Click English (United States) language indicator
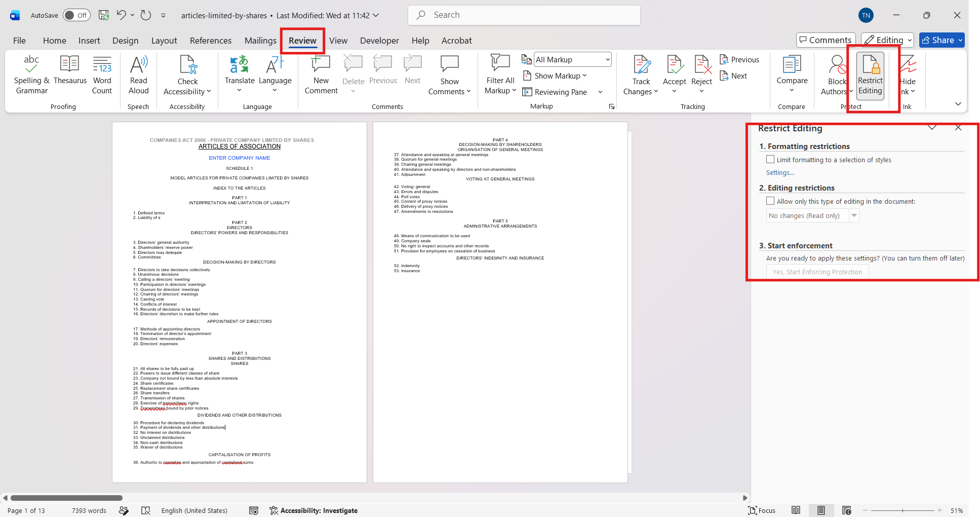The image size is (980, 517). [194, 510]
